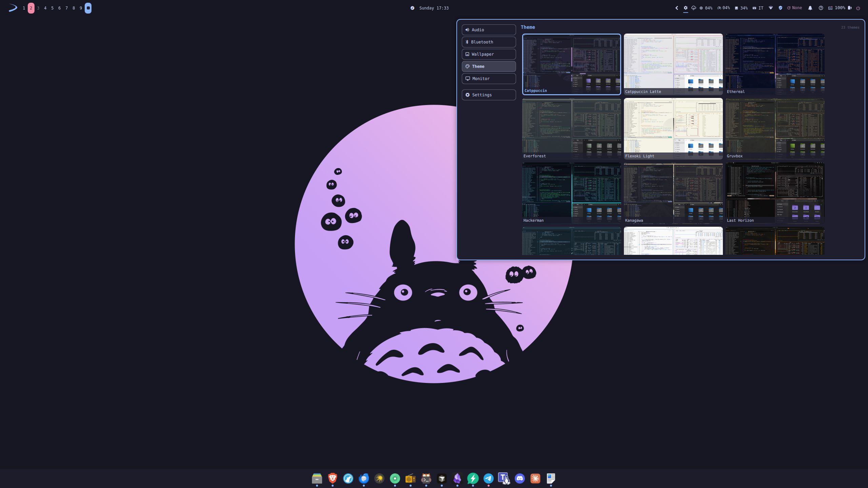Launch Brave browser from dock
The width and height of the screenshot is (868, 488).
pos(333,478)
